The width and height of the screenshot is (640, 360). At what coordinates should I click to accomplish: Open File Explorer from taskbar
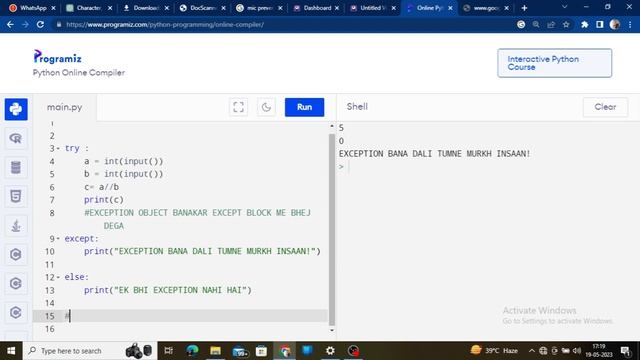click(215, 351)
